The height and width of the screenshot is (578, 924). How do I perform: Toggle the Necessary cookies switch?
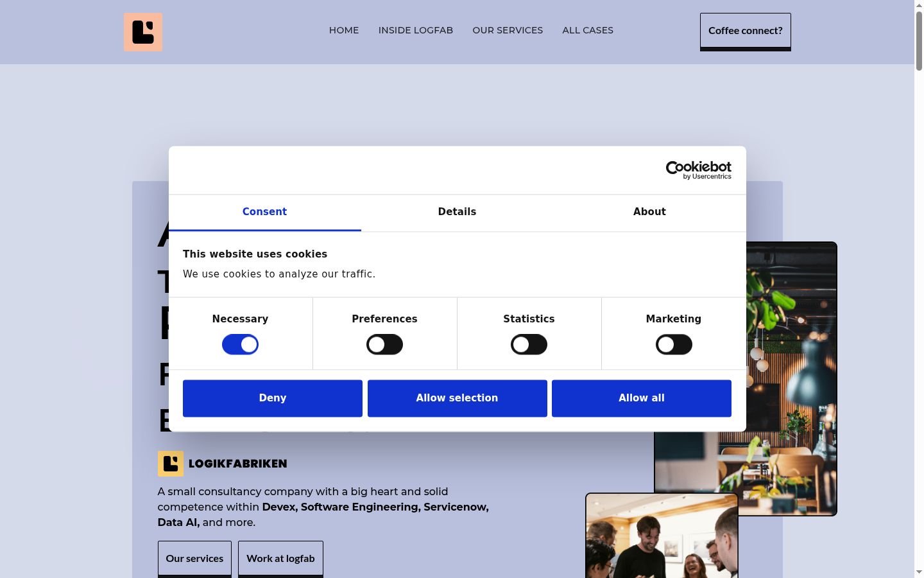pos(240,345)
